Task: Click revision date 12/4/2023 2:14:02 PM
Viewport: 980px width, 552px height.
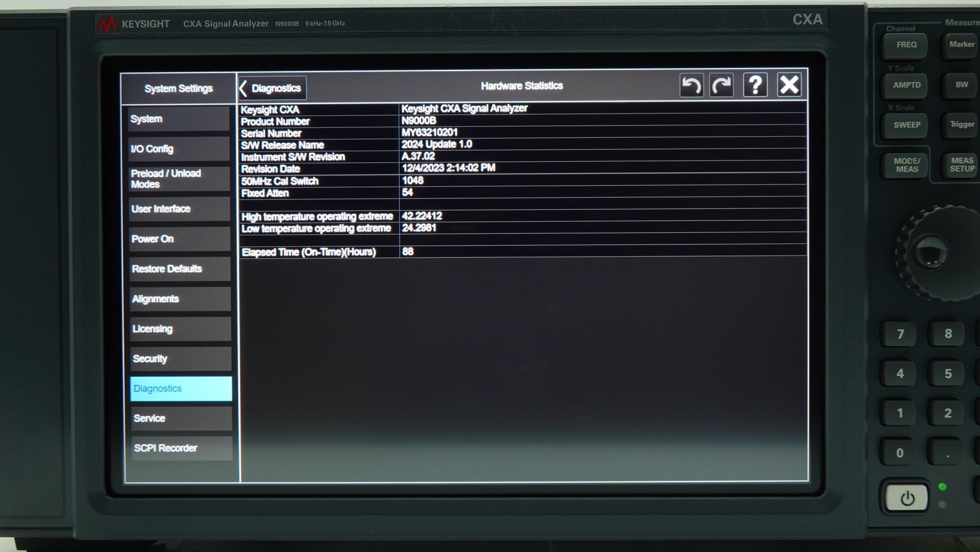Action: [448, 168]
